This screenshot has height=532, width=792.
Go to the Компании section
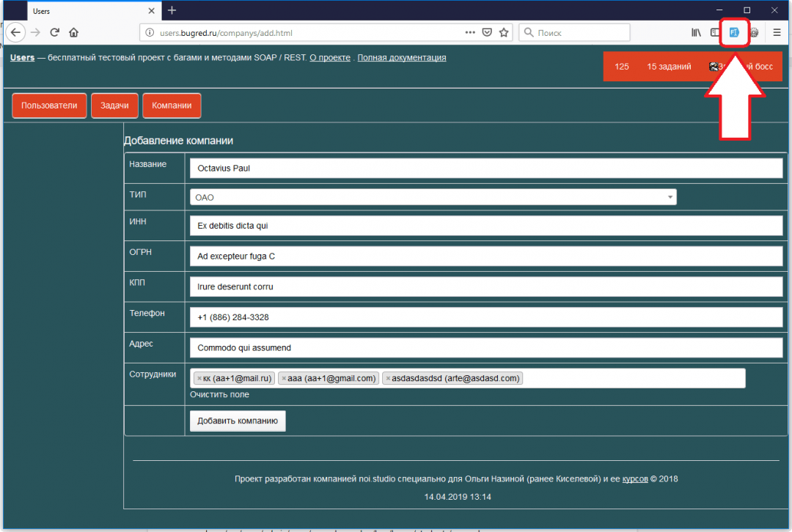(x=172, y=106)
